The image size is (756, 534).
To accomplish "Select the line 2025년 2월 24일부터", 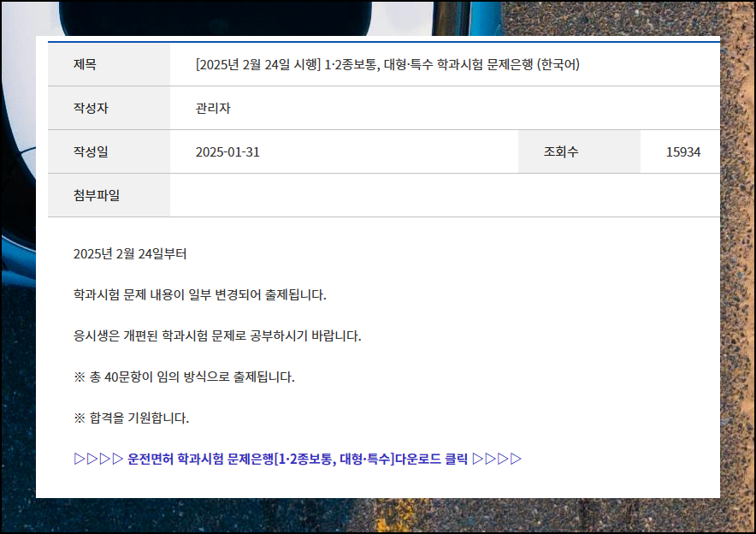I will point(130,253).
